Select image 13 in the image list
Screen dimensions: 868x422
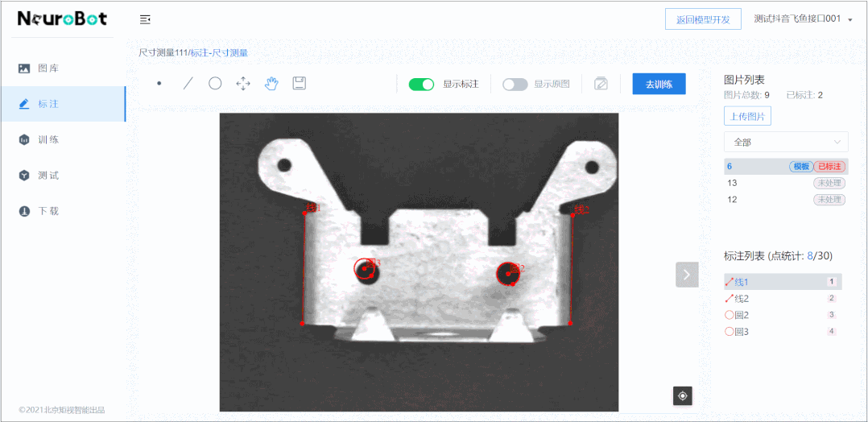[x=733, y=183]
